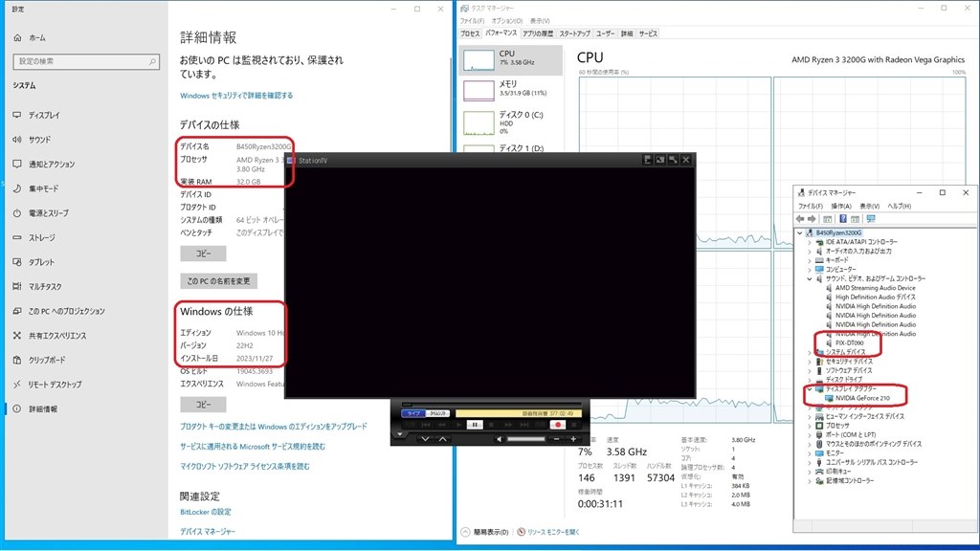Viewport: 980px width, 551px height.
Task: Expand the プロセッサ node in Device Manager
Action: click(x=810, y=426)
